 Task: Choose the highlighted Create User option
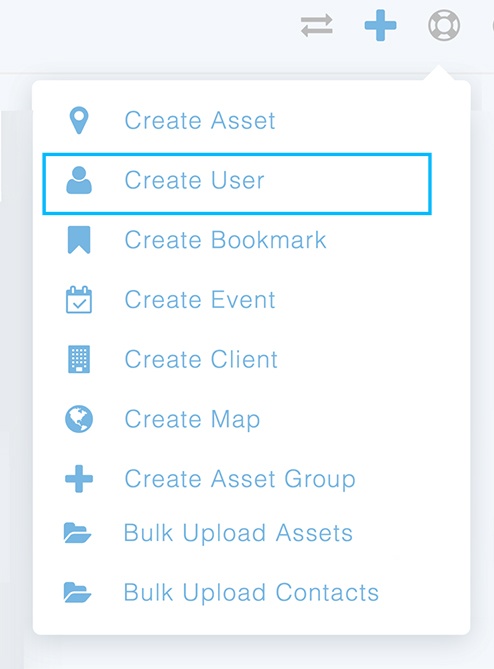pyautogui.click(x=237, y=184)
